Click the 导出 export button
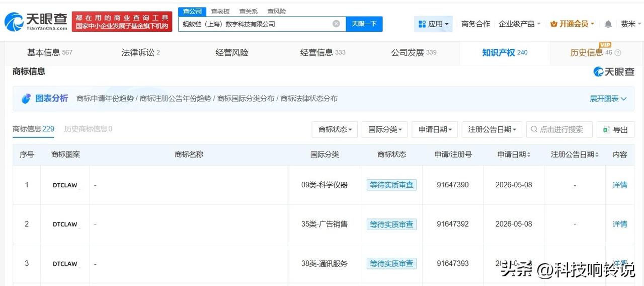This screenshot has width=644, height=286. point(615,129)
